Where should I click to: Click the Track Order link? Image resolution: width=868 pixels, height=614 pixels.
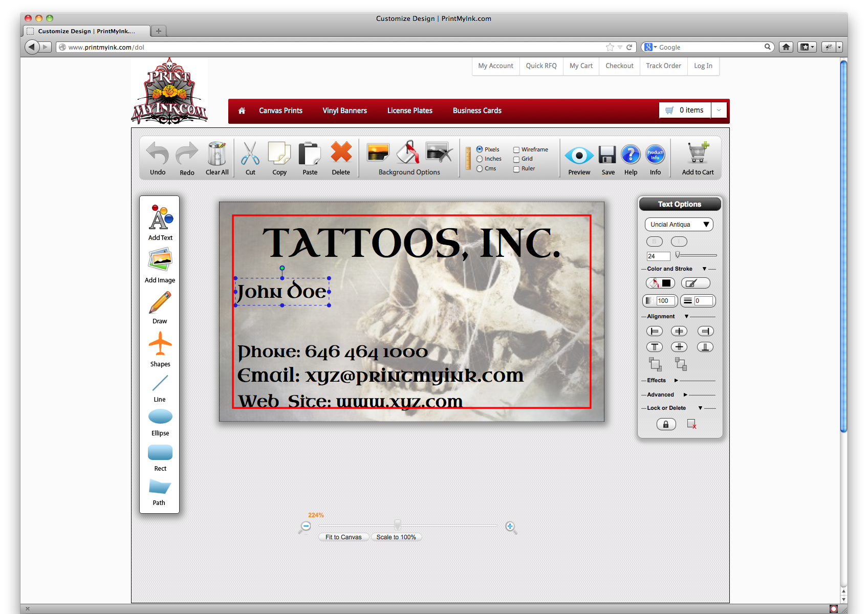pyautogui.click(x=663, y=66)
